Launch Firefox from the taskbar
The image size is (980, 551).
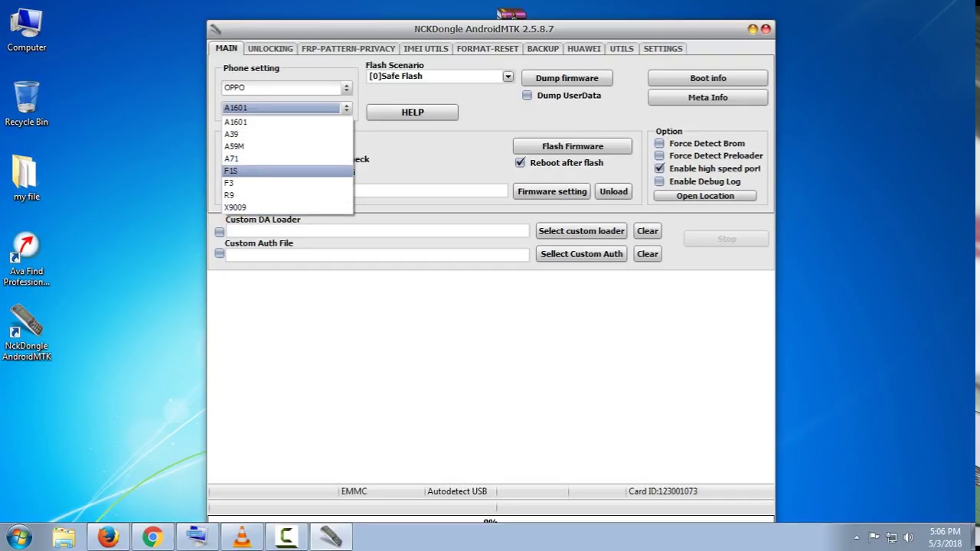tap(109, 537)
